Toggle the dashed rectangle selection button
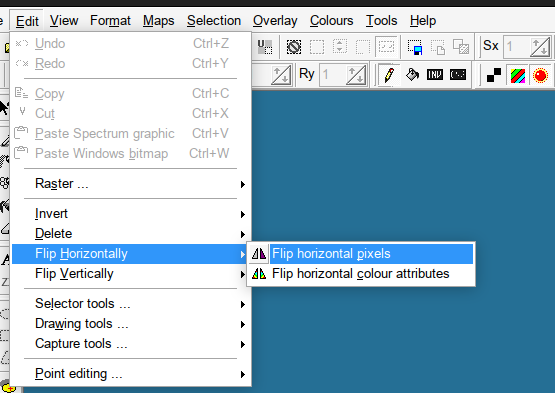This screenshot has width=555, height=393. (317, 47)
